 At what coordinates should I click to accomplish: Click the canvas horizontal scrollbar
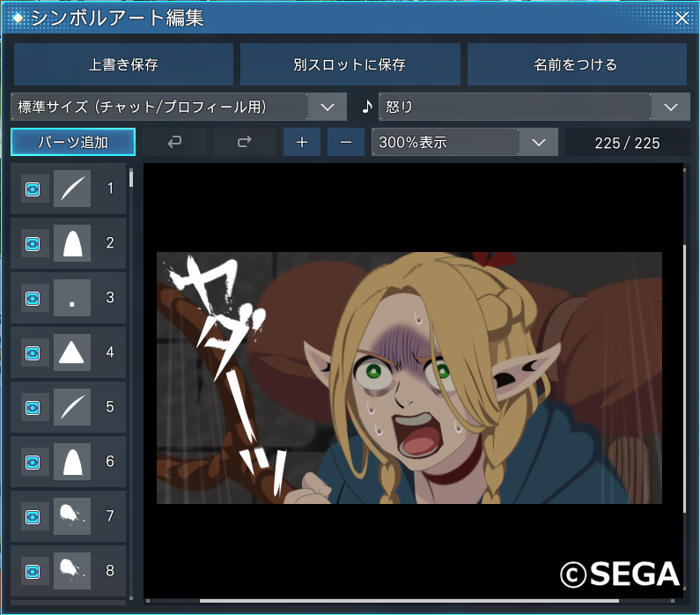409,601
